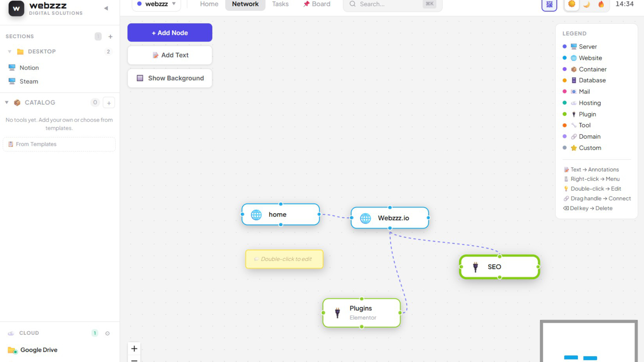This screenshot has width=644, height=362.
Task: Switch to light theme sun icon
Action: [x=572, y=4]
